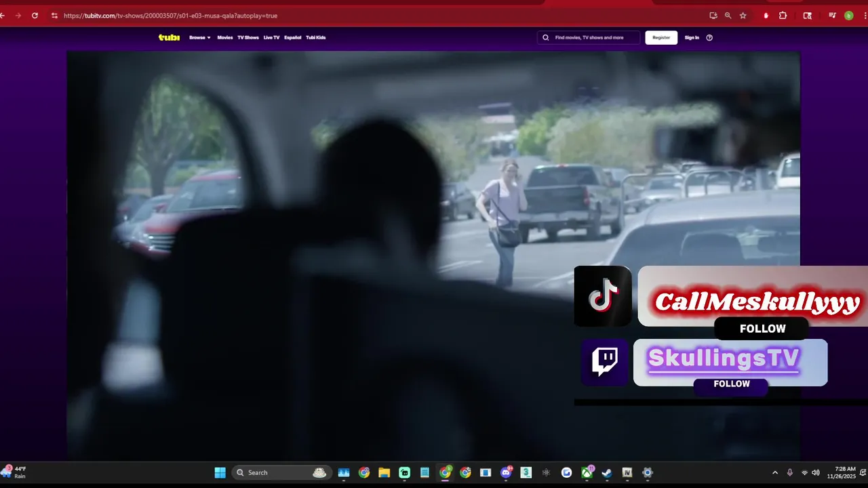Click FOLLOW under SkullingsTV
Image resolution: width=868 pixels, height=488 pixels.
731,384
